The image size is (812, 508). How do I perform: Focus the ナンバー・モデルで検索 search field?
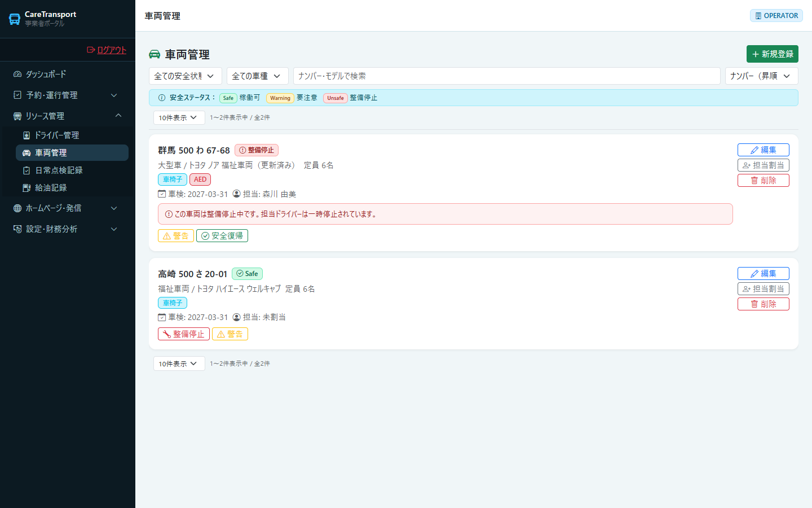(x=507, y=76)
